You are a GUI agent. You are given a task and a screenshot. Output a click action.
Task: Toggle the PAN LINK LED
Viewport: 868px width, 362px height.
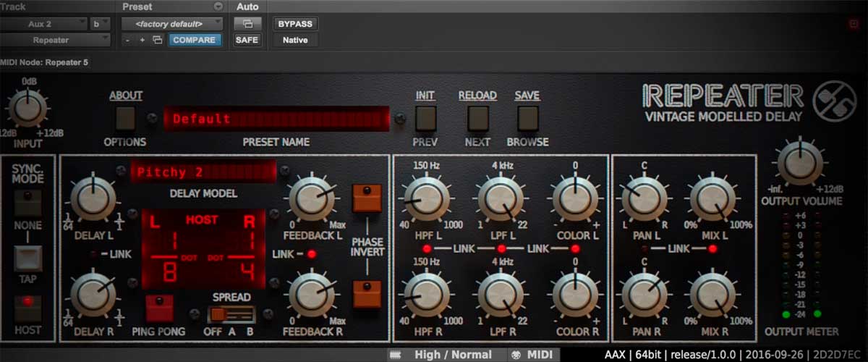click(x=644, y=249)
